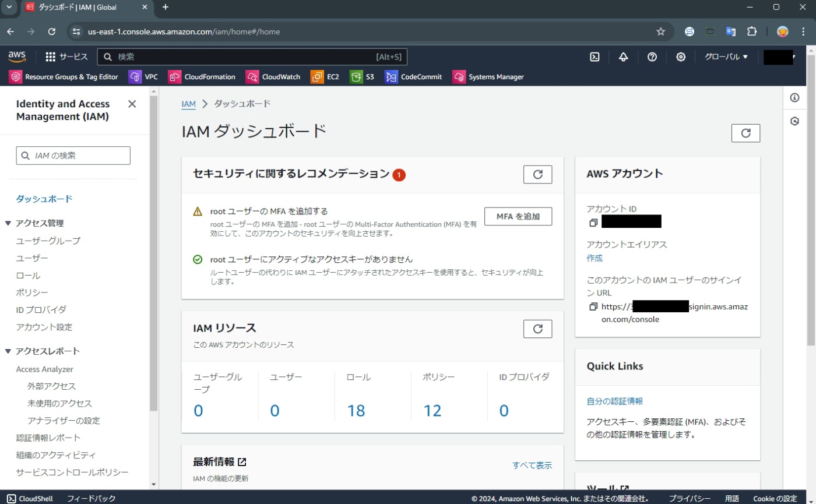The width and height of the screenshot is (816, 504).
Task: Open the CloudWatch favorite shortcut
Action: tap(273, 76)
